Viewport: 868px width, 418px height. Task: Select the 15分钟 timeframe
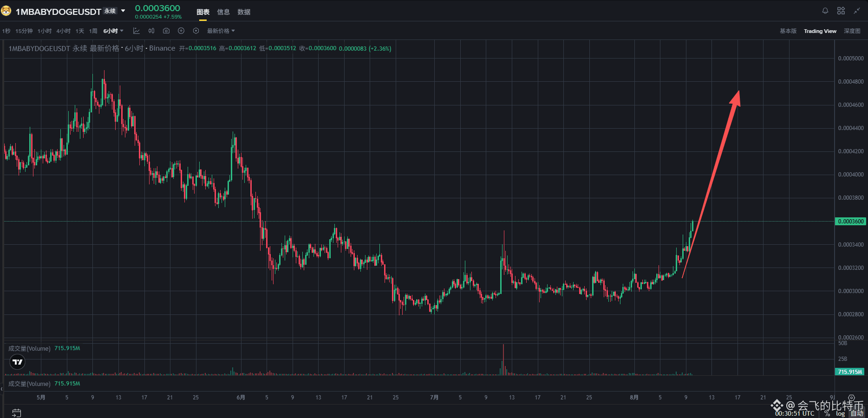pos(24,31)
